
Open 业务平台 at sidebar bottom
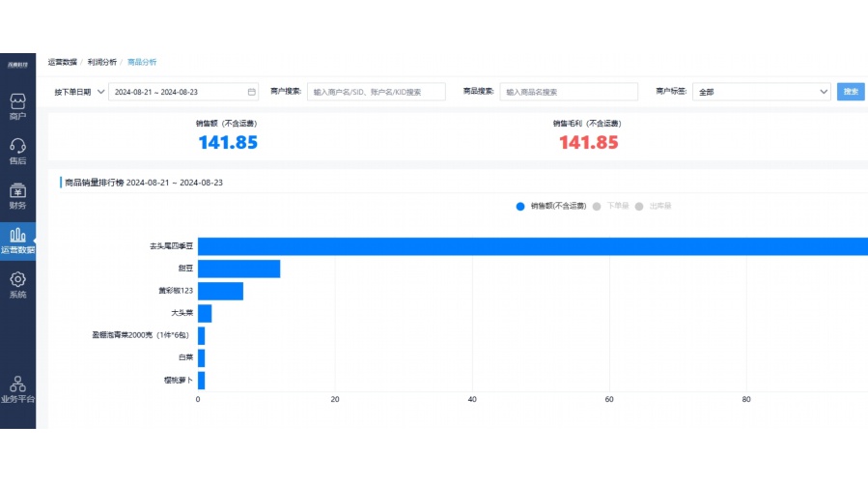coord(17,388)
